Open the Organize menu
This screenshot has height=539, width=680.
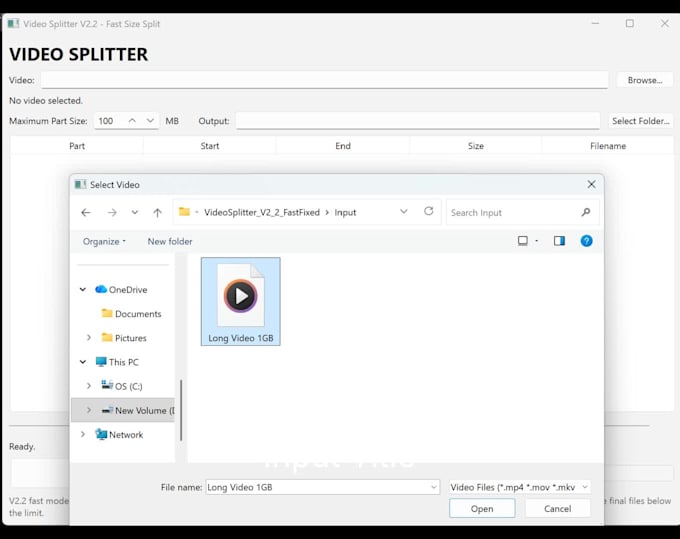104,242
